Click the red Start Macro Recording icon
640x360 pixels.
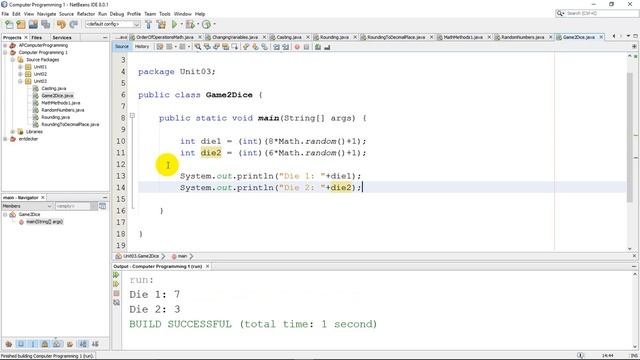point(297,47)
